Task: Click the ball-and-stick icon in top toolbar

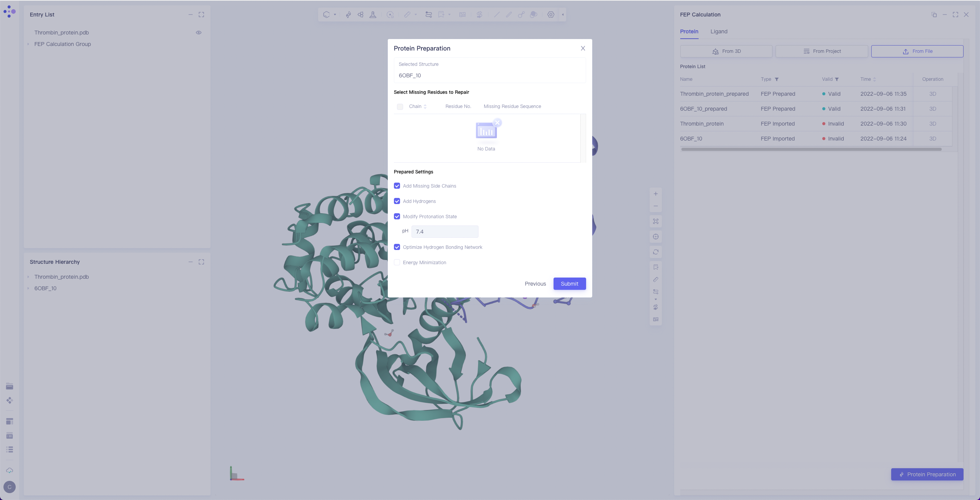Action: (x=521, y=15)
